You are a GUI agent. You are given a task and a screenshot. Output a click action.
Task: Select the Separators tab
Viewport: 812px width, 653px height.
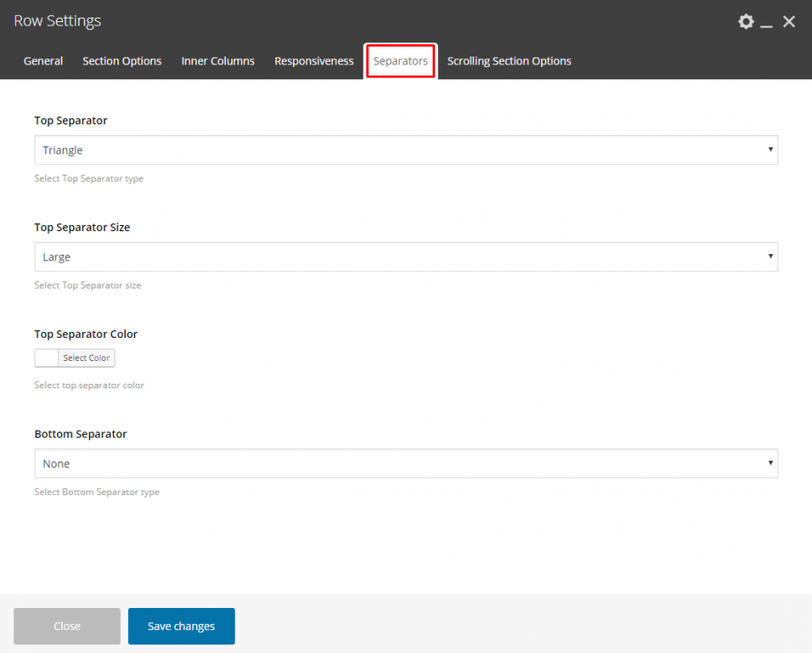click(x=401, y=61)
